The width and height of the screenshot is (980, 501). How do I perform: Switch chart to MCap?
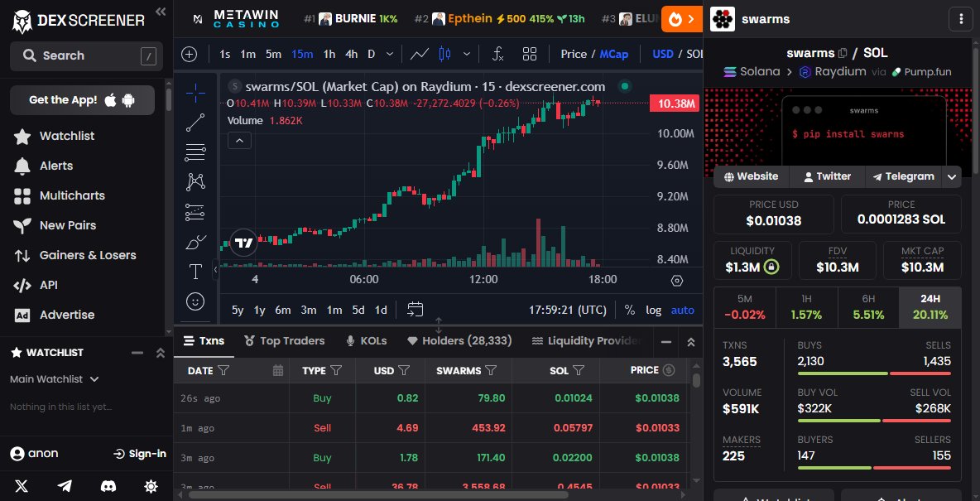click(614, 55)
